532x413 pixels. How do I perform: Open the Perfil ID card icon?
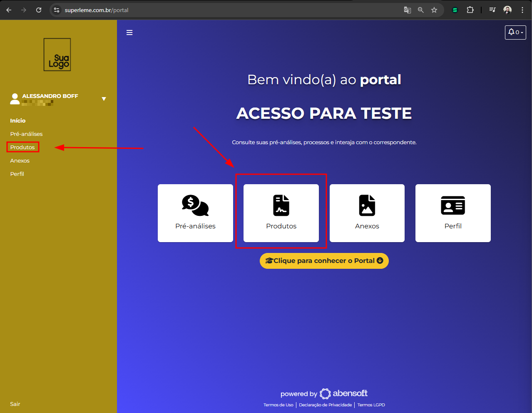tap(453, 205)
